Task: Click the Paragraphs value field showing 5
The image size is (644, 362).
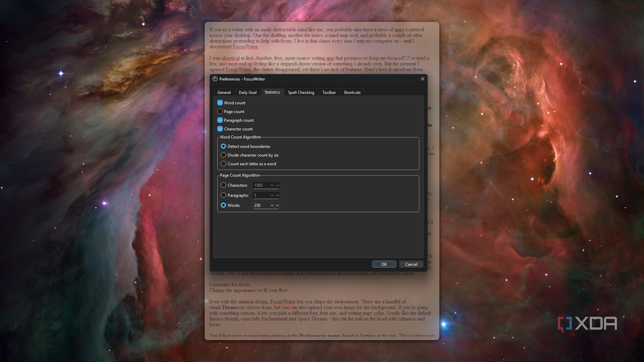Action: (x=261, y=195)
